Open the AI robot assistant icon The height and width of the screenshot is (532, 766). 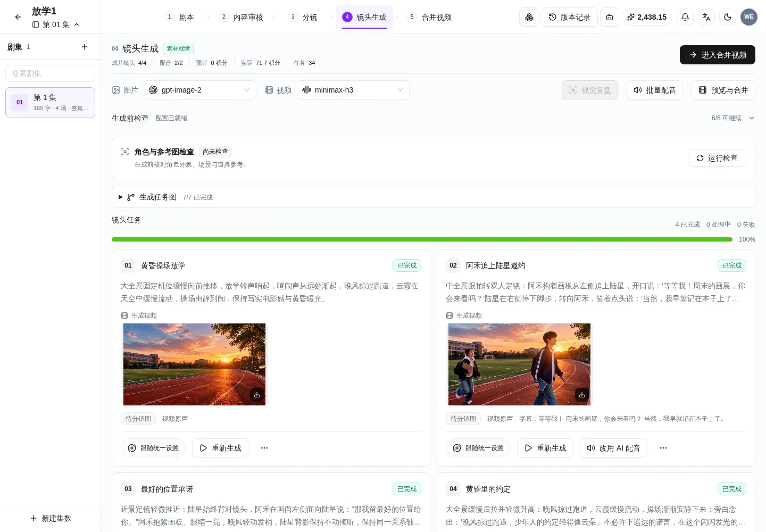pos(610,17)
